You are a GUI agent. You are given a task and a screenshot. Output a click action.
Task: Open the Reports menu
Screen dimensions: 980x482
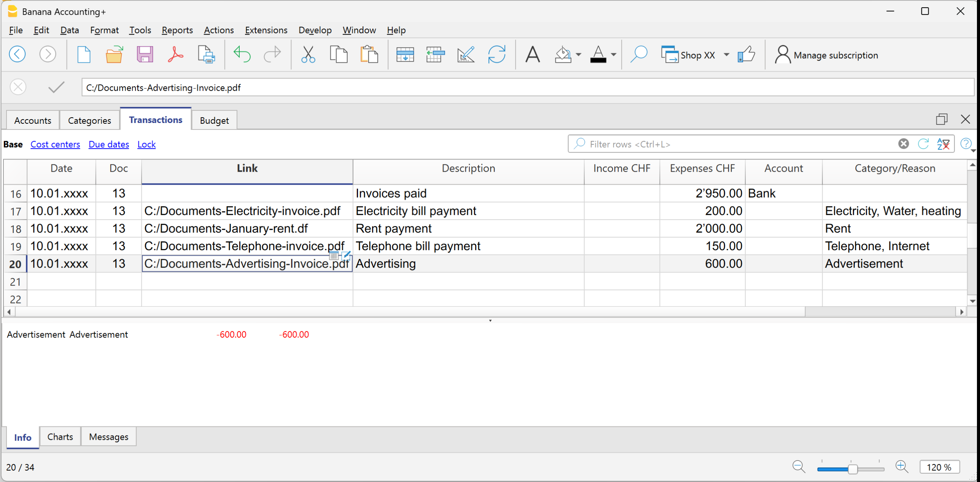(177, 30)
